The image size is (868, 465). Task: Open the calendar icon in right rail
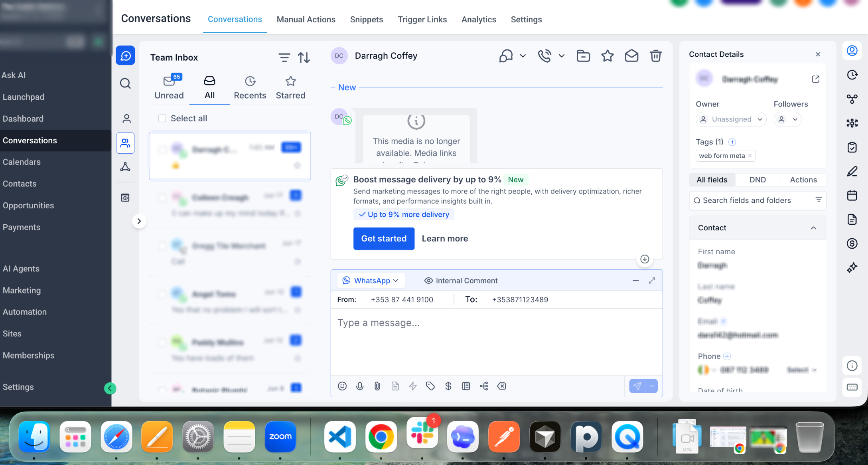coord(852,195)
